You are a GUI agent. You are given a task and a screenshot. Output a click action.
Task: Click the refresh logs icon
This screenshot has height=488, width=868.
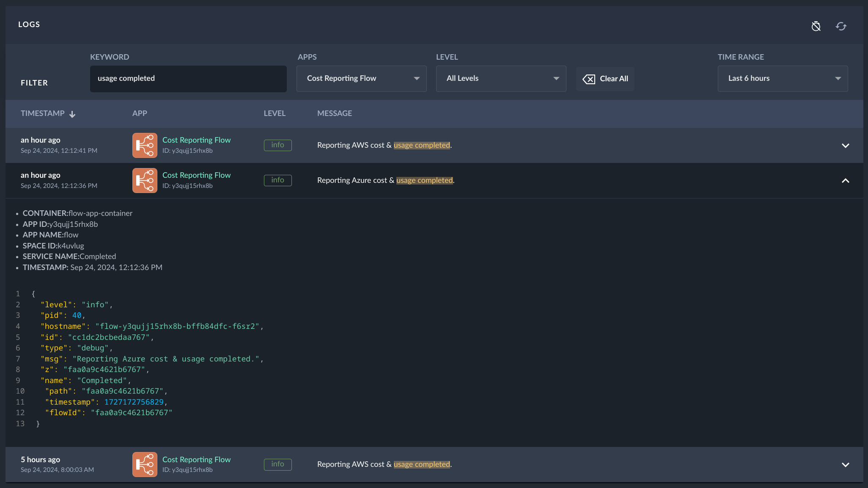[841, 26]
